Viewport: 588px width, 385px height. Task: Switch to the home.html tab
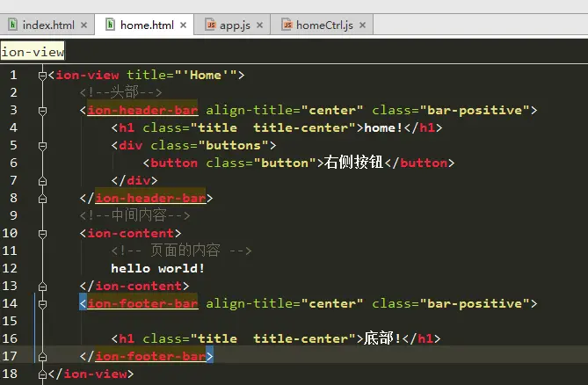pyautogui.click(x=144, y=25)
